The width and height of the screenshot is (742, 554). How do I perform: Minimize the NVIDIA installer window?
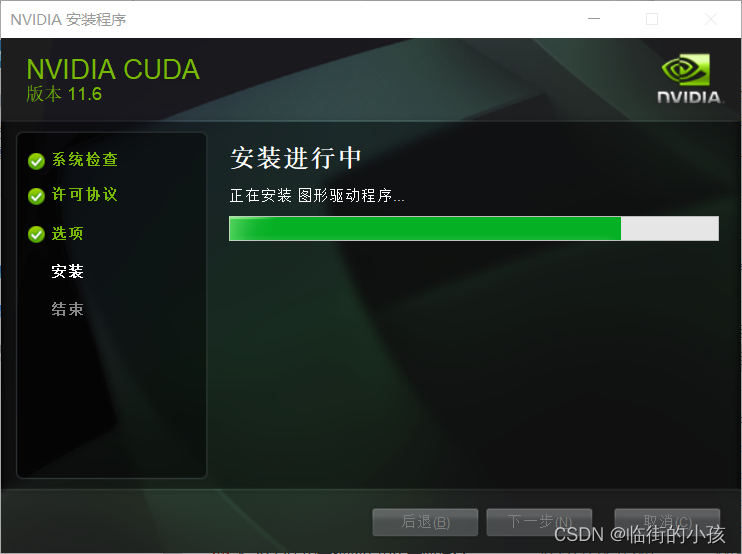pos(594,19)
